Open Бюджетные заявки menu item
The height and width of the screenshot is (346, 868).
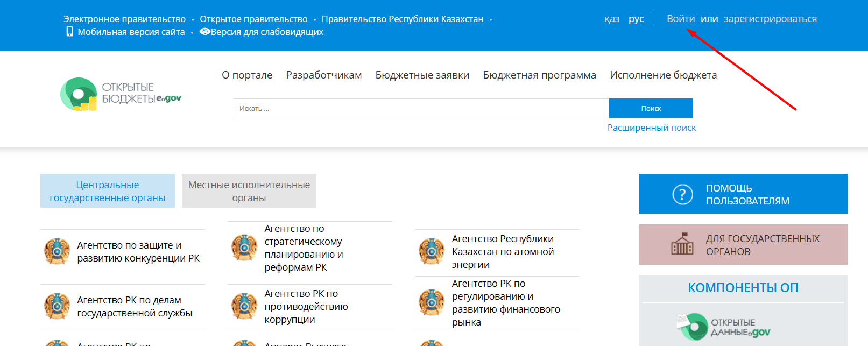click(422, 75)
